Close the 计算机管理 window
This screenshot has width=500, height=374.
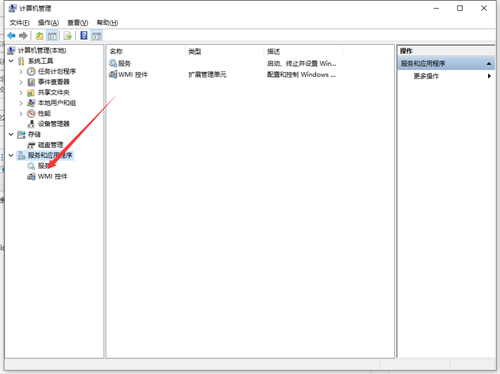(484, 8)
